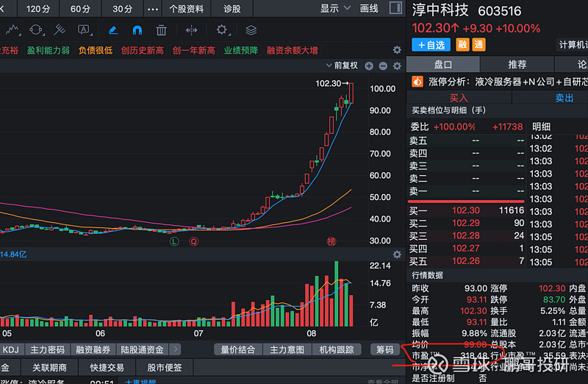This screenshot has height=384, width=588.
Task: Select the KDJ indicator
Action: (11, 349)
